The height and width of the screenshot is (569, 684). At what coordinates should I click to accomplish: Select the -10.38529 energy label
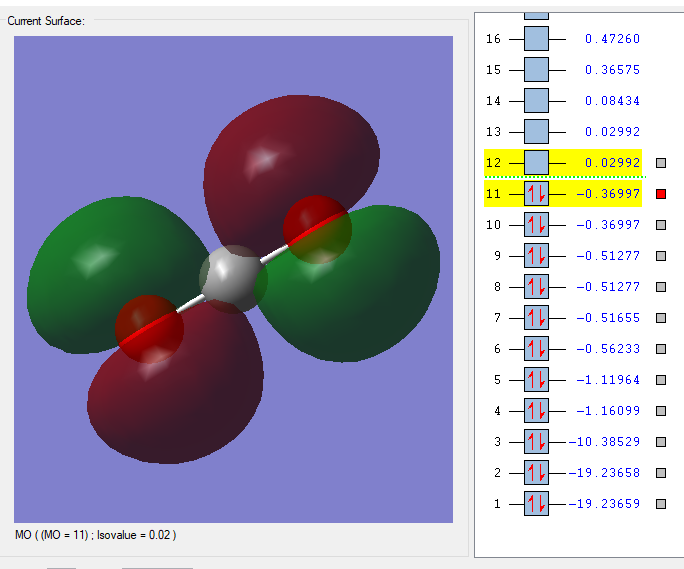click(604, 441)
